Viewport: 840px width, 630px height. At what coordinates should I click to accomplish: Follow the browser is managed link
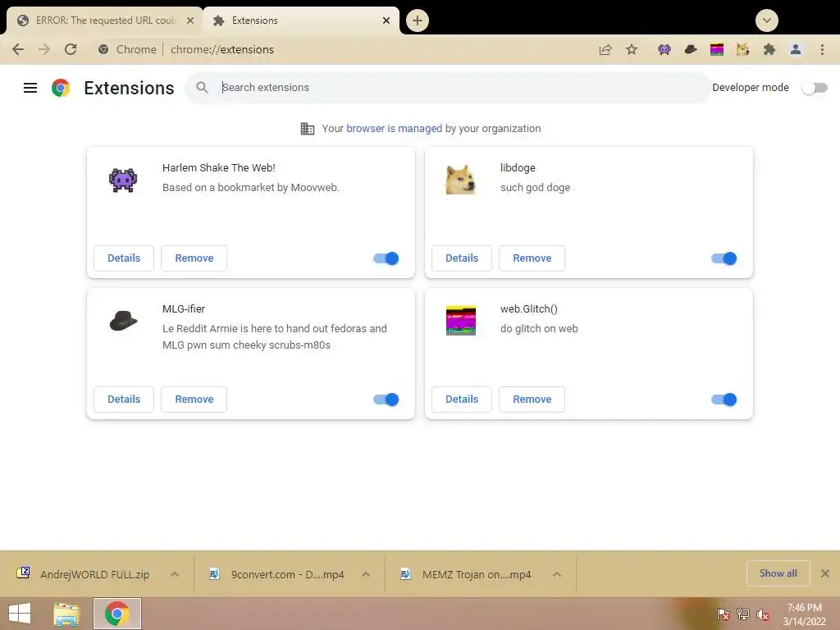click(394, 129)
